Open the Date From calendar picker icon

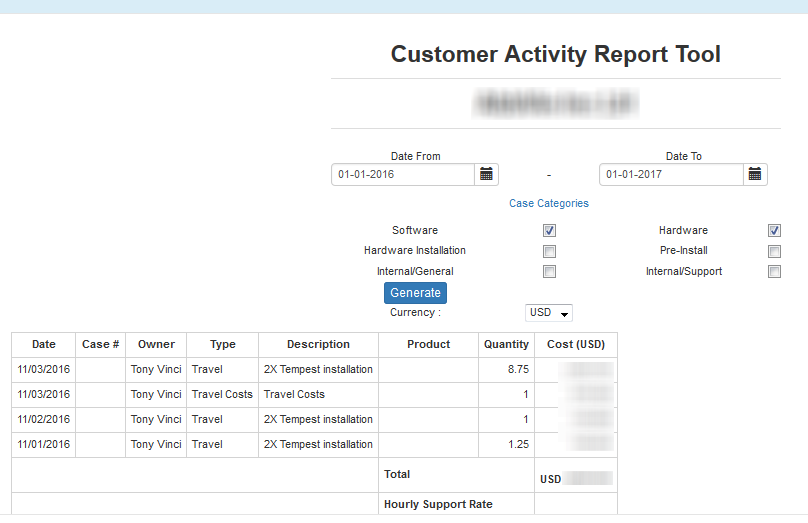tap(486, 174)
